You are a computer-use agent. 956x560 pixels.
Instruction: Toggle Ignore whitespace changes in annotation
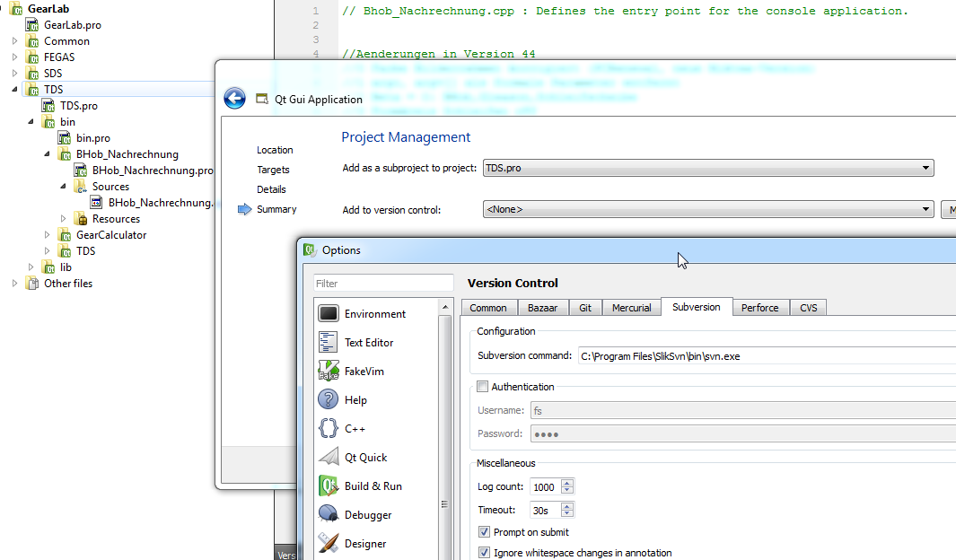click(485, 553)
